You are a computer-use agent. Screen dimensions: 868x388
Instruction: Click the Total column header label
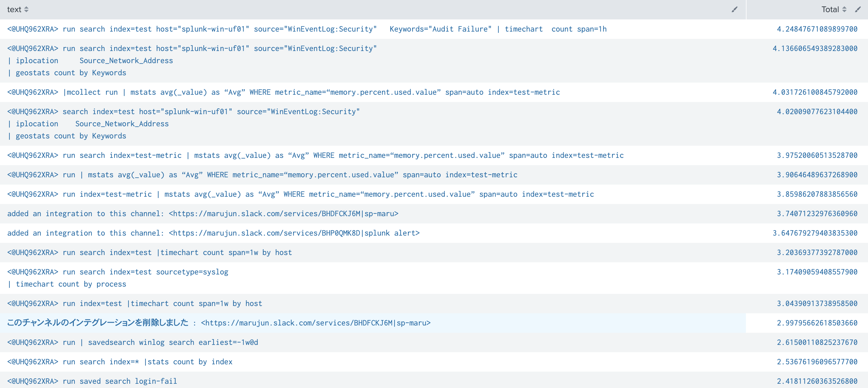(830, 9)
